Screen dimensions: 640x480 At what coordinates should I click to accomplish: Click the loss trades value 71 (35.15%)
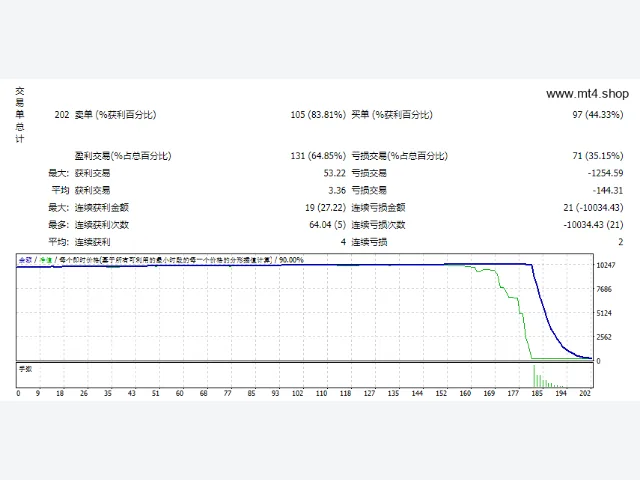click(598, 156)
